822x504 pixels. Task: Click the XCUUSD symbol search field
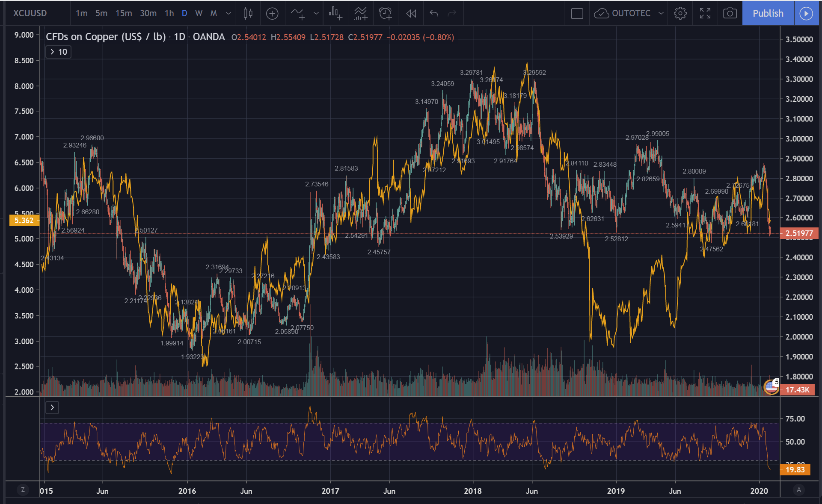30,13
